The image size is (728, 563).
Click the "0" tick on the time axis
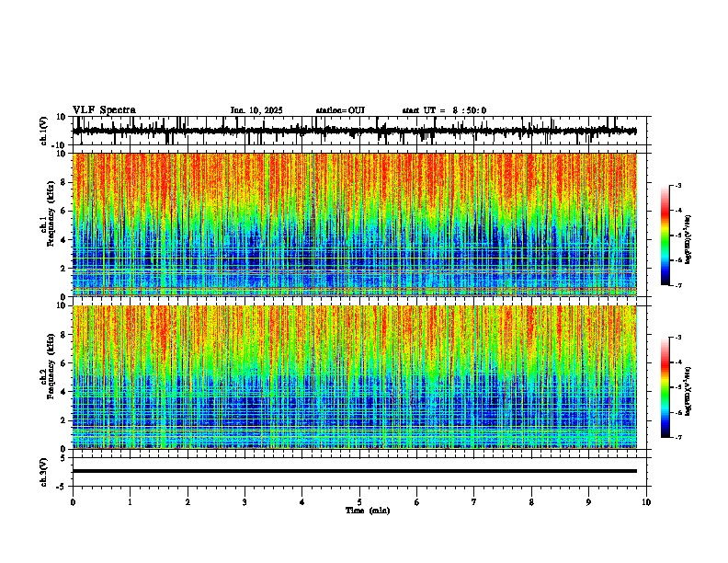(73, 502)
